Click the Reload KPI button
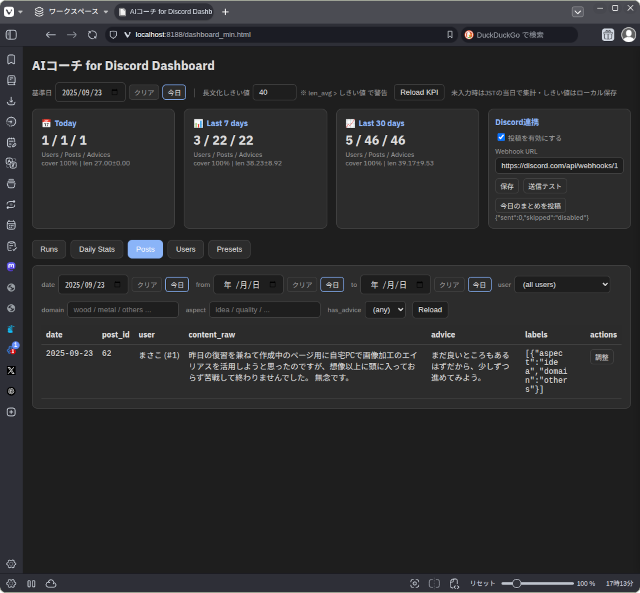 coord(419,92)
